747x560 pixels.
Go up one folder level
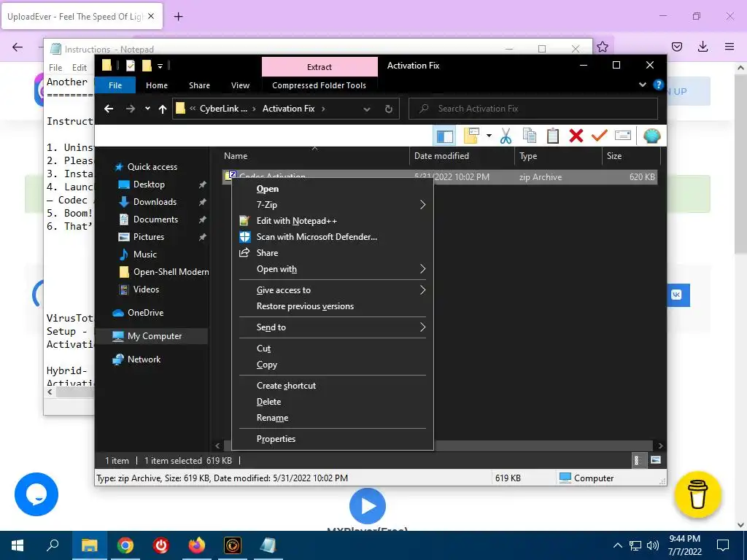point(163,109)
